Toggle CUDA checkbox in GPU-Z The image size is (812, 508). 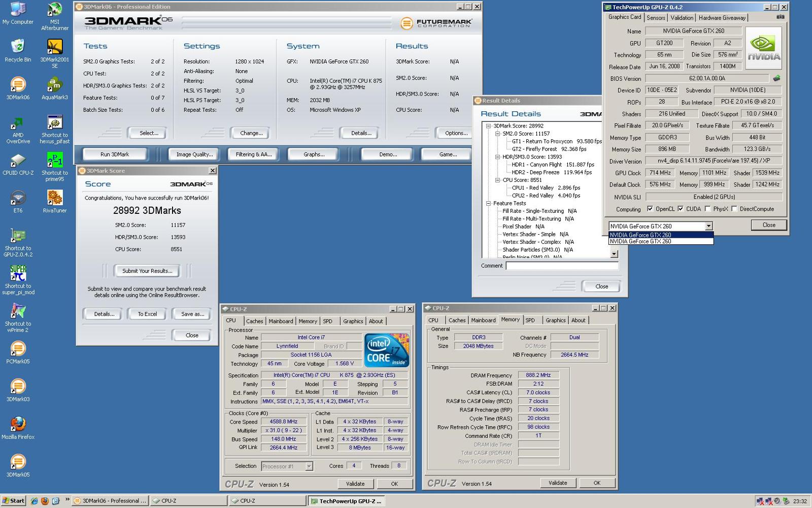coord(681,209)
